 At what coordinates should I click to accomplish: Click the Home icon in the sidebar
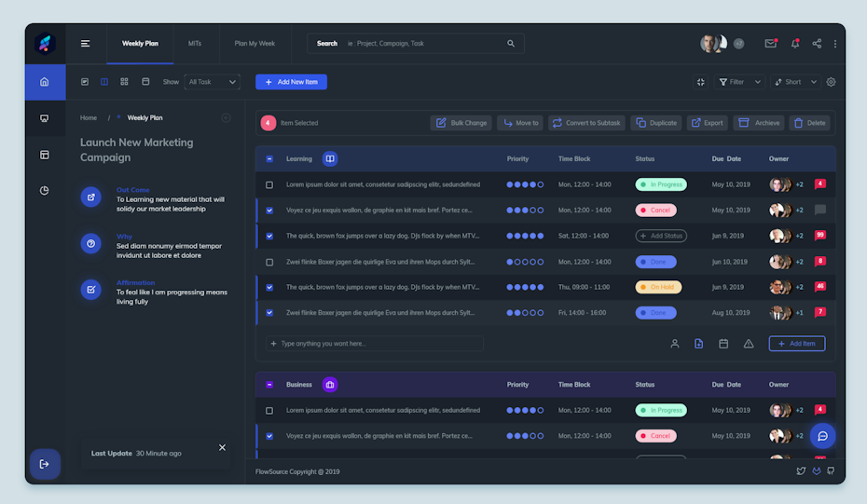click(x=44, y=82)
